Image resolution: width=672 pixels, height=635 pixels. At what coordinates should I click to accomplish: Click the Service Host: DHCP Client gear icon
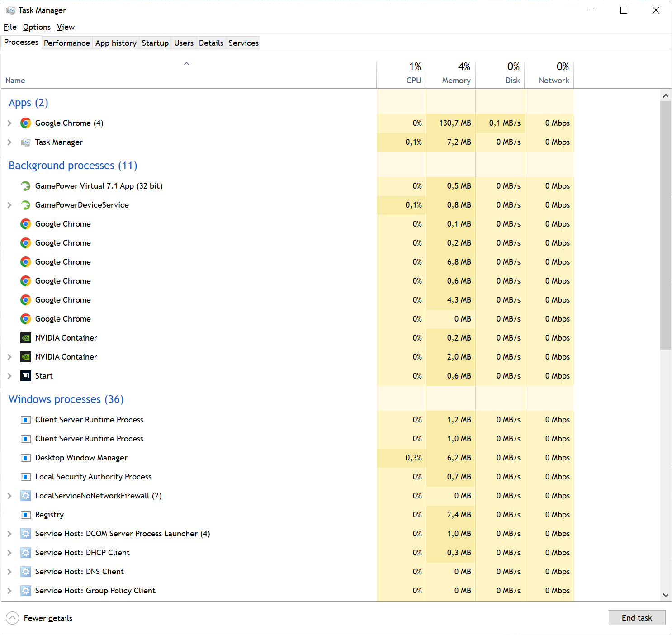click(26, 553)
